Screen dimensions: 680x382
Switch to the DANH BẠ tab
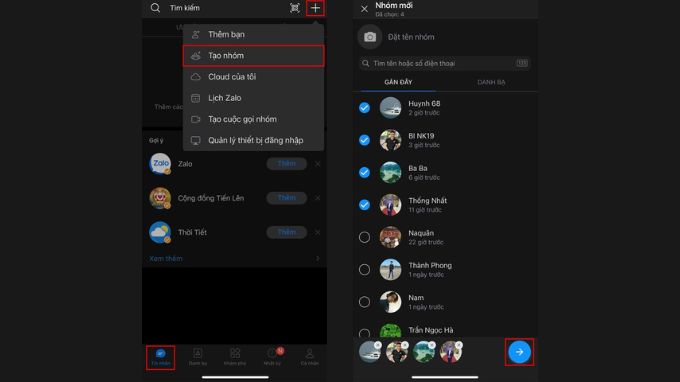[491, 82]
